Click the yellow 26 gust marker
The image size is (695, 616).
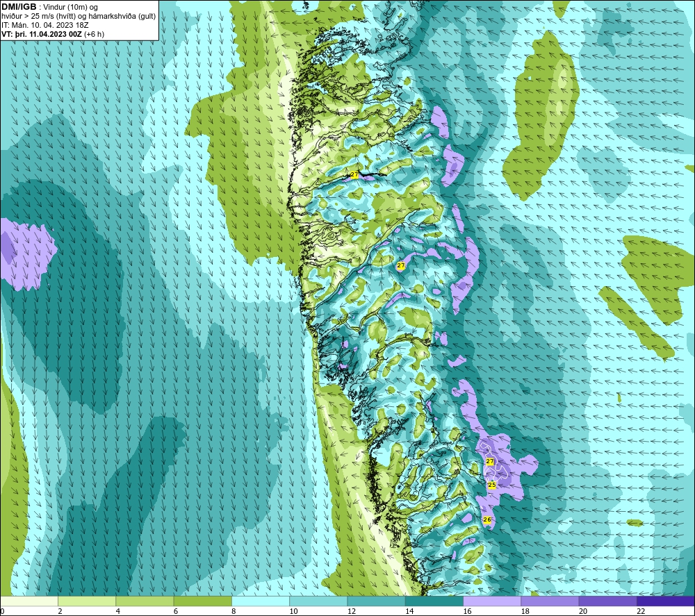click(x=487, y=519)
